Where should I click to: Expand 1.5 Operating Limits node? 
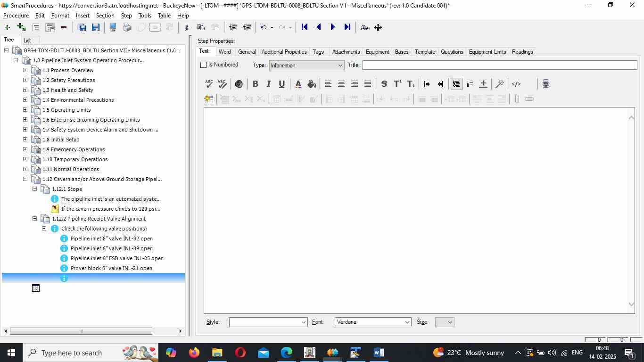[25, 110]
